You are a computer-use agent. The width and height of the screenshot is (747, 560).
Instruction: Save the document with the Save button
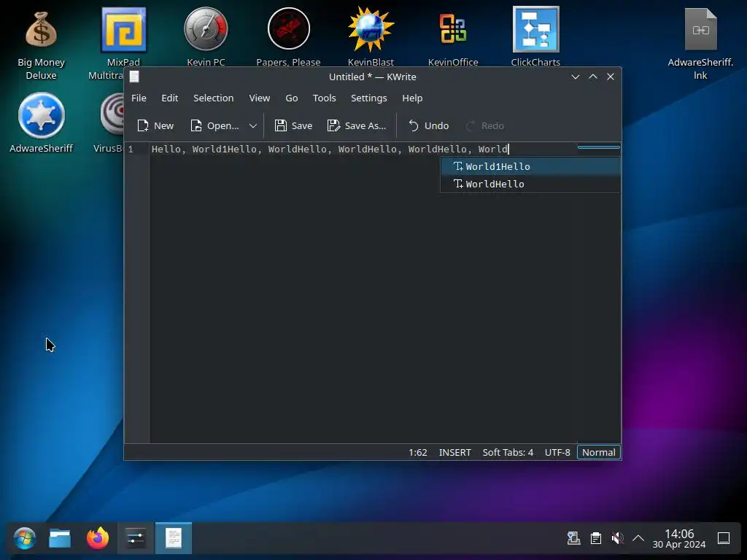pyautogui.click(x=293, y=125)
